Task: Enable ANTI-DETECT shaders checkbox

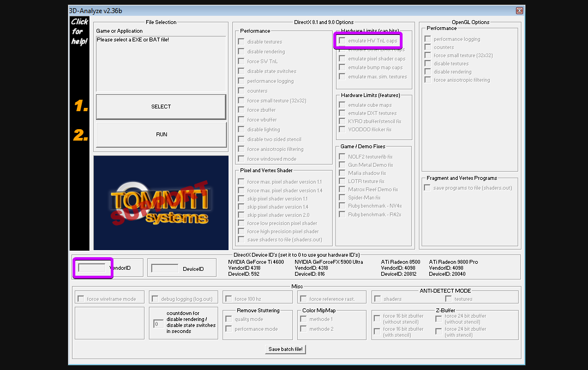Action: pyautogui.click(x=377, y=299)
